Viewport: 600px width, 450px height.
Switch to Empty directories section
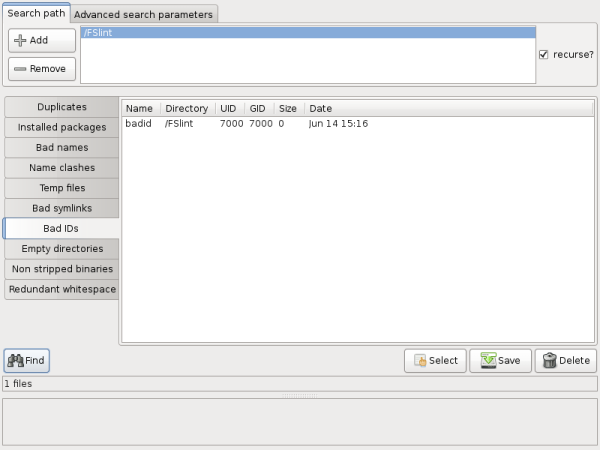62,248
